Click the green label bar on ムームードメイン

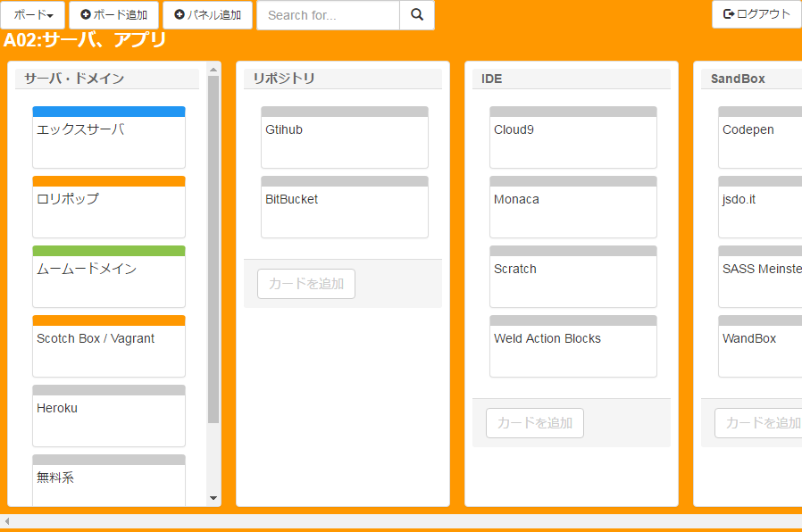tap(109, 251)
